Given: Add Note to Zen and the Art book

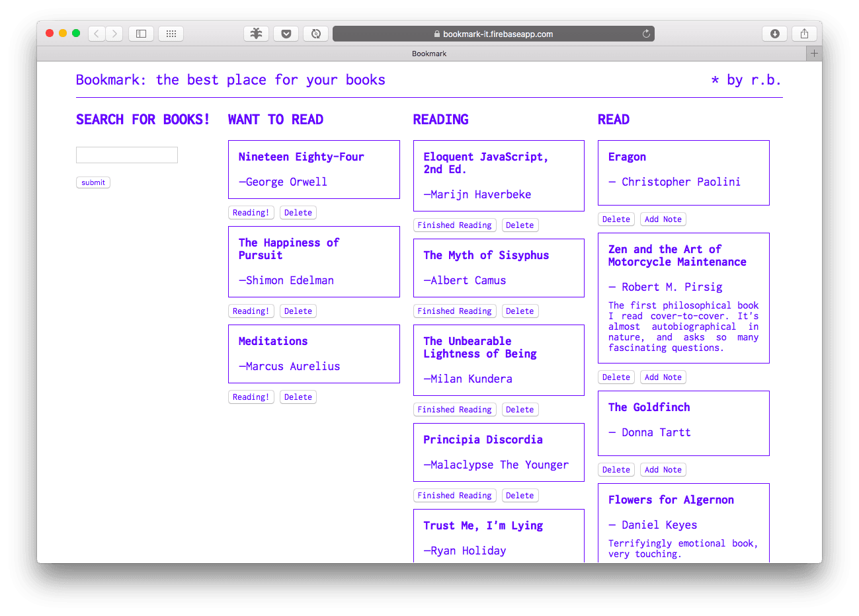Looking at the screenshot, I should point(663,377).
